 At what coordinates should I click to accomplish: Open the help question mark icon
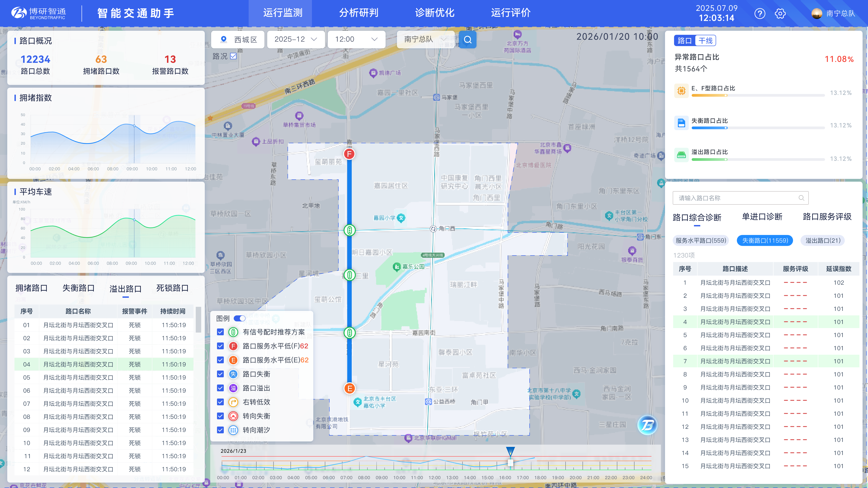click(x=760, y=14)
